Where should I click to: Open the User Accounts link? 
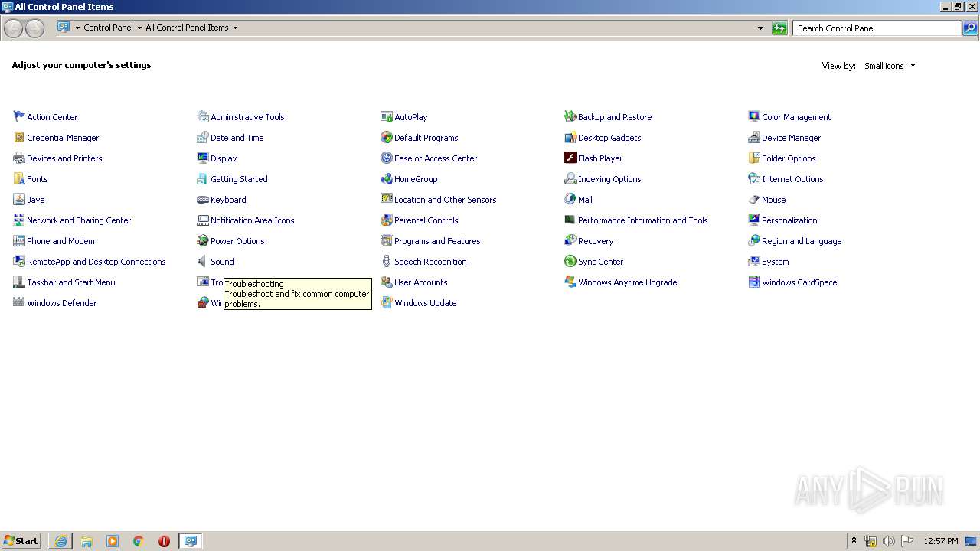(420, 282)
